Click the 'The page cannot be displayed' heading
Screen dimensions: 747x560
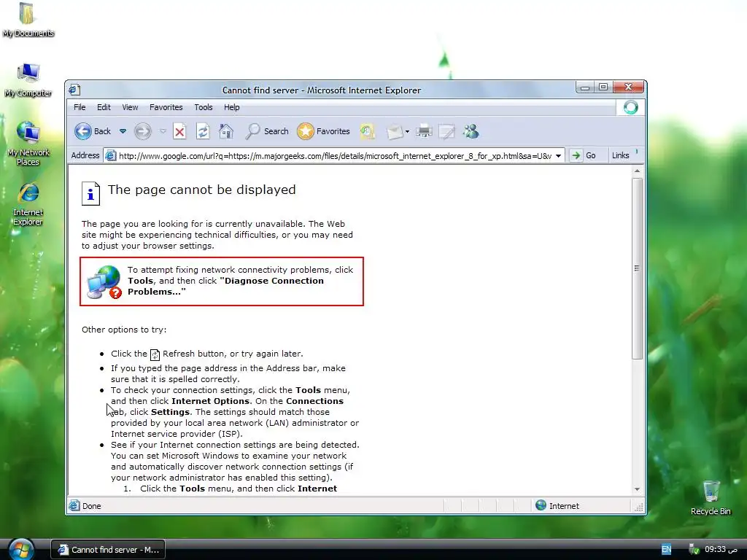[201, 190]
